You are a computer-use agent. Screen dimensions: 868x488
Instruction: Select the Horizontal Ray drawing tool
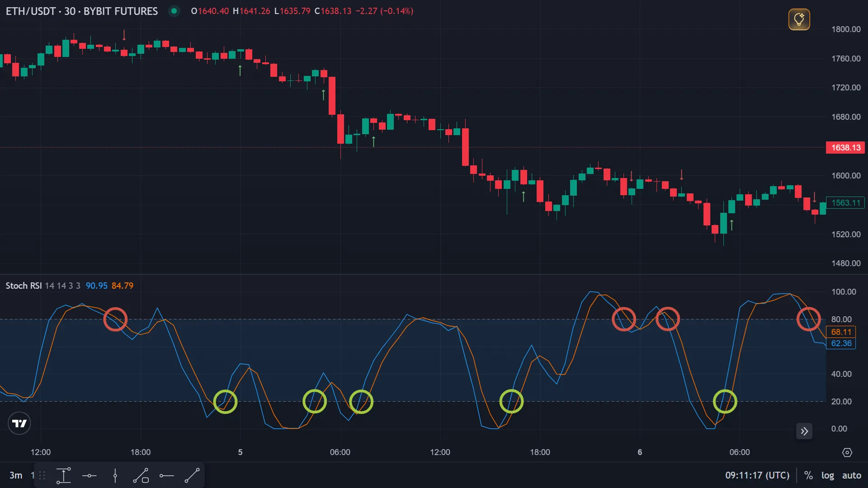[167, 475]
